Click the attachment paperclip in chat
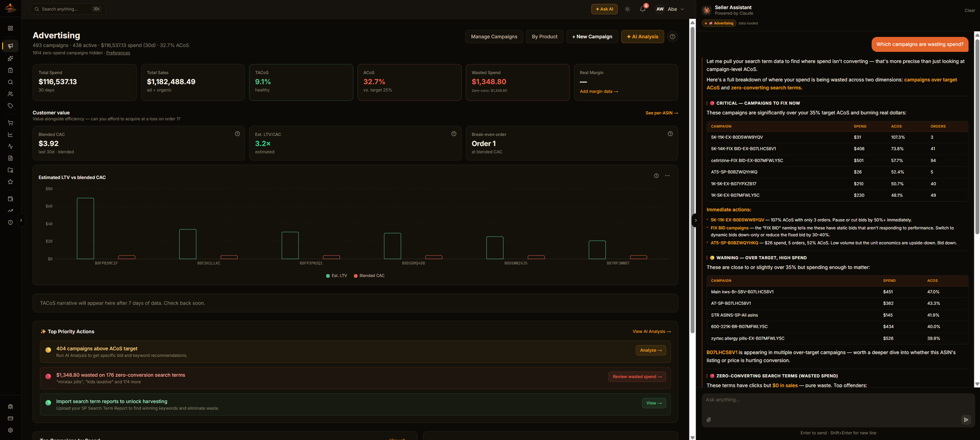The width and height of the screenshot is (980, 440). 709,420
